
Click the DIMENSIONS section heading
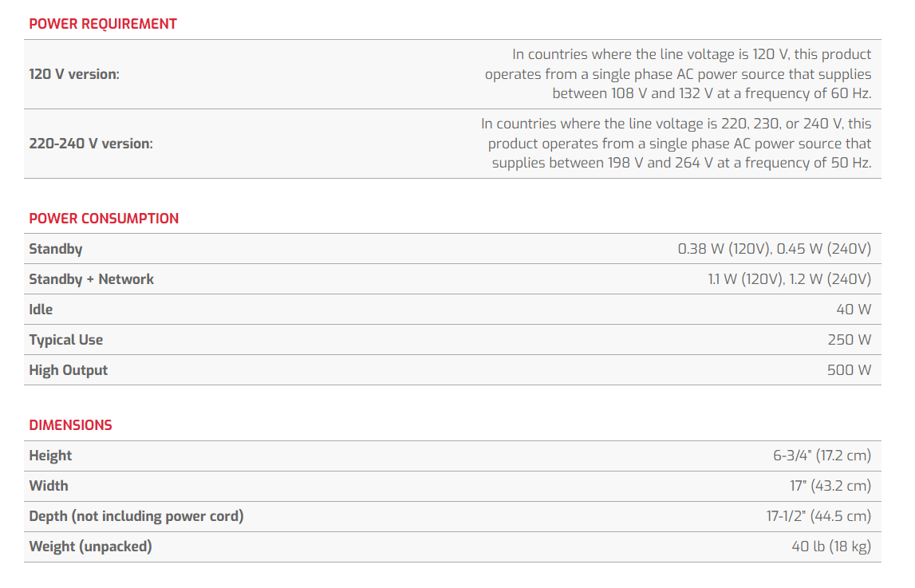[70, 425]
